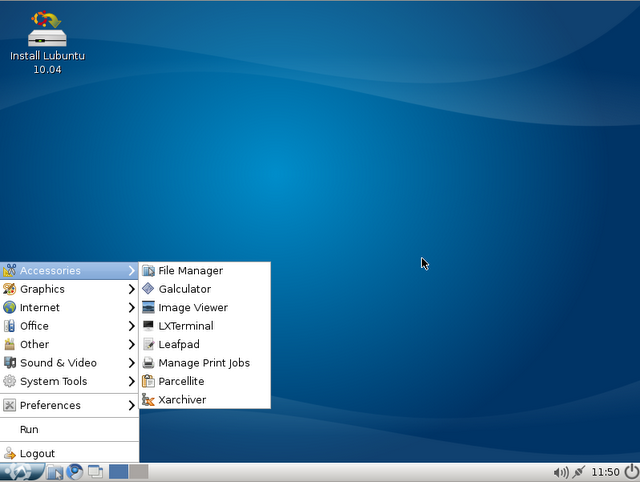The image size is (640, 482).
Task: Open the Preferences menu entry
Action: point(69,405)
